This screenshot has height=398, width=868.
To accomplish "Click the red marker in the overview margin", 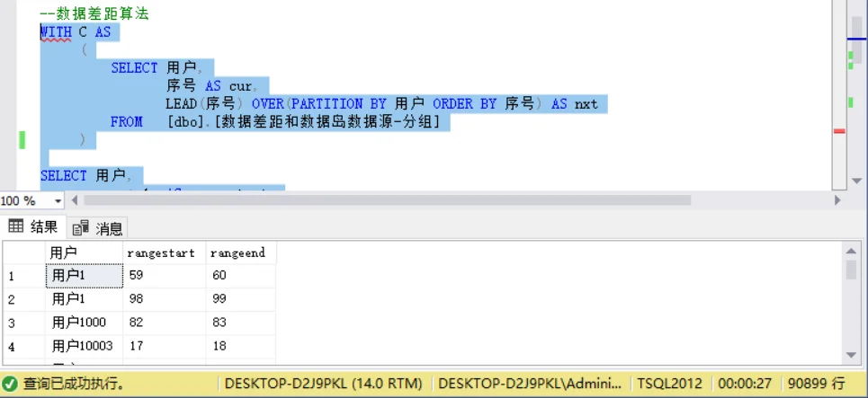I will [839, 131].
